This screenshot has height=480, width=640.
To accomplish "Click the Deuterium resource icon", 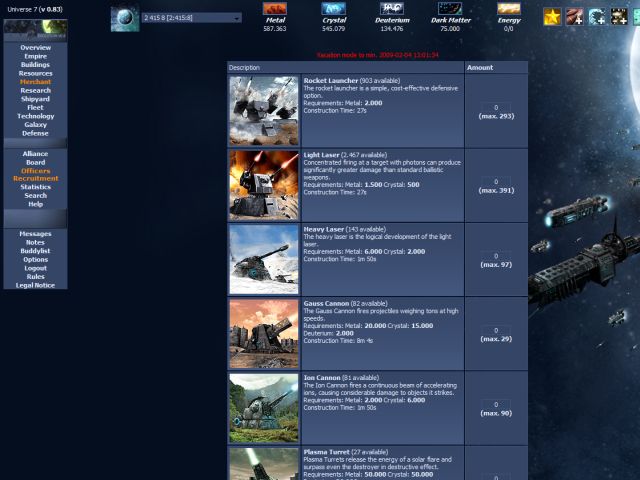I will pyautogui.click(x=392, y=9).
